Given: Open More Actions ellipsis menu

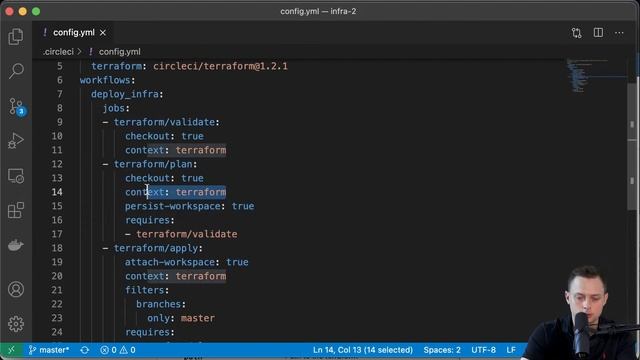Looking at the screenshot, I should pyautogui.click(x=619, y=33).
